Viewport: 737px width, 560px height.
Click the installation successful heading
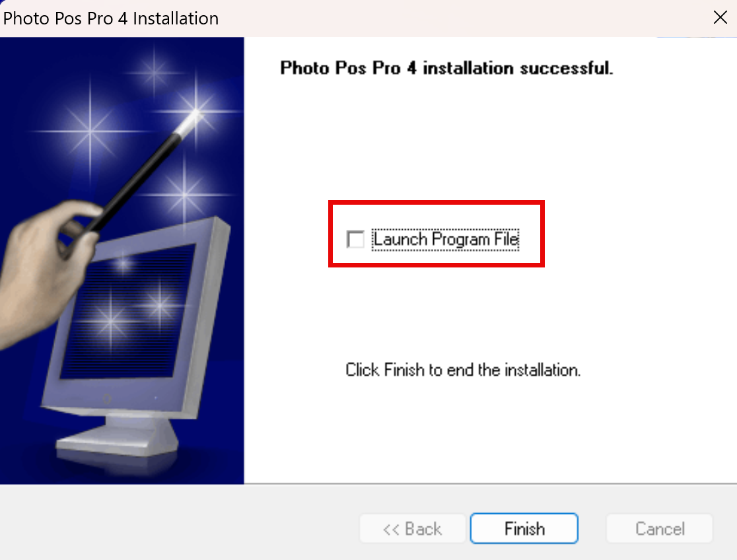pyautogui.click(x=446, y=68)
